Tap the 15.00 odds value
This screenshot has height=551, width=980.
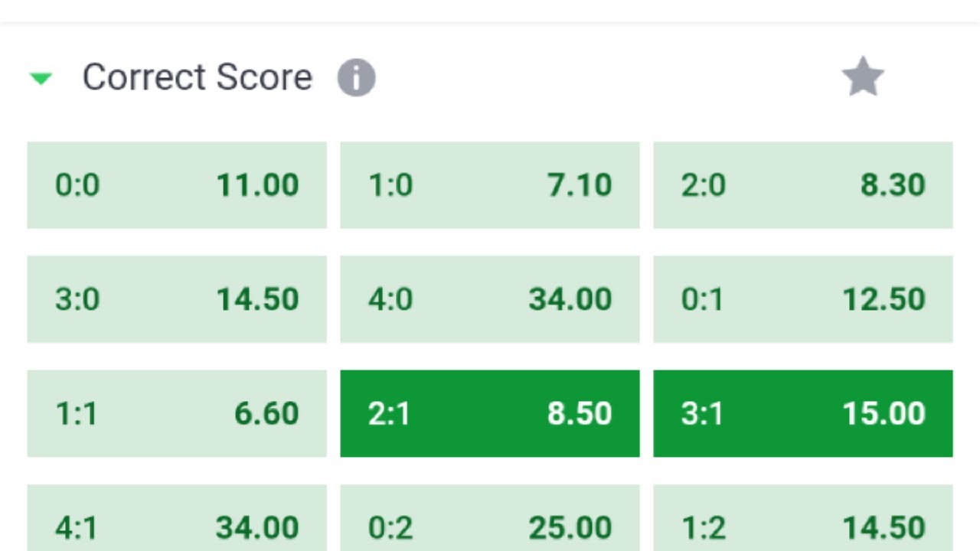coord(884,414)
